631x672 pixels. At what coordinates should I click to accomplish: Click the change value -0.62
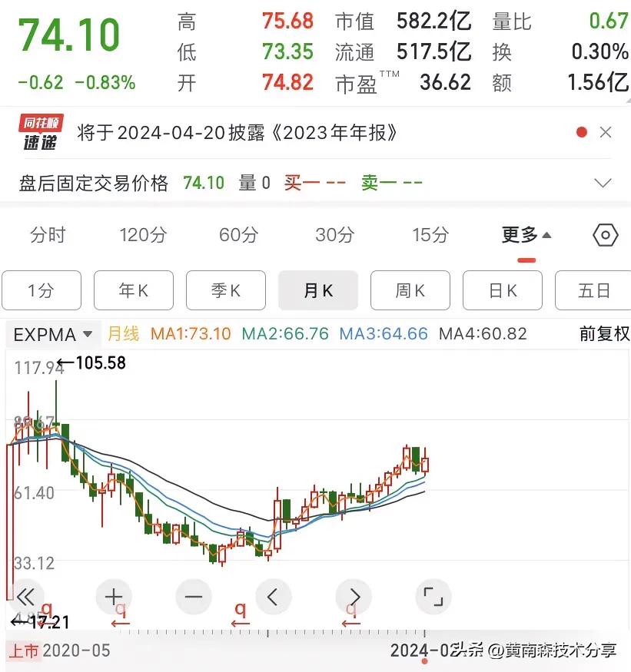tap(41, 82)
